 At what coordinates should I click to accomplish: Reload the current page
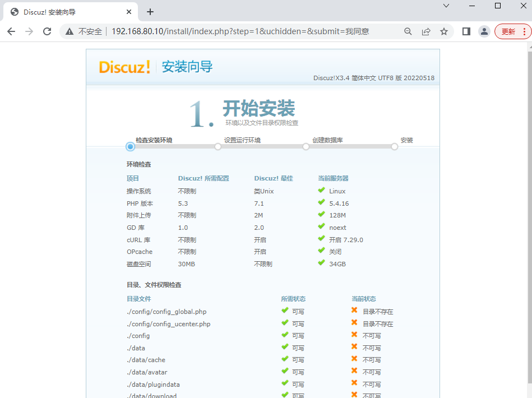click(x=47, y=31)
